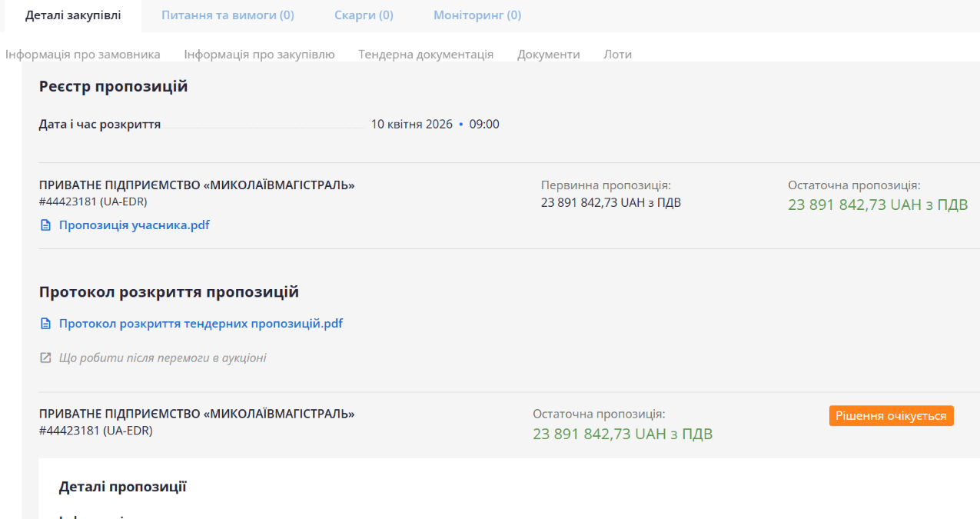Open the Скарги (0) tab
Image resolution: width=980 pixels, height=519 pixels.
[364, 15]
